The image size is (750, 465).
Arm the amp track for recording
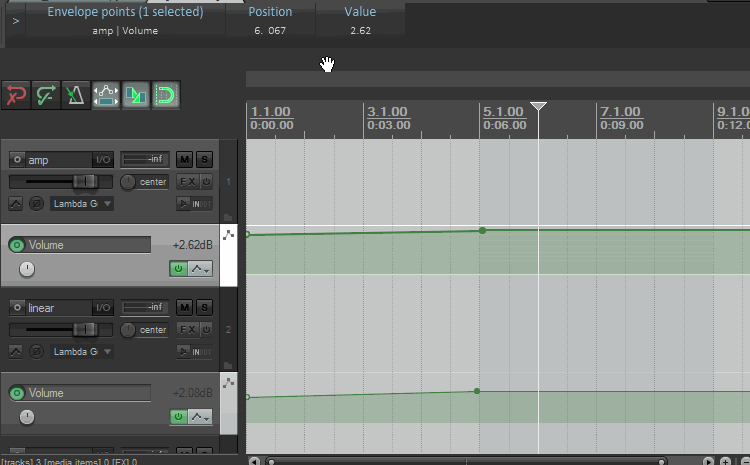tap(17, 159)
